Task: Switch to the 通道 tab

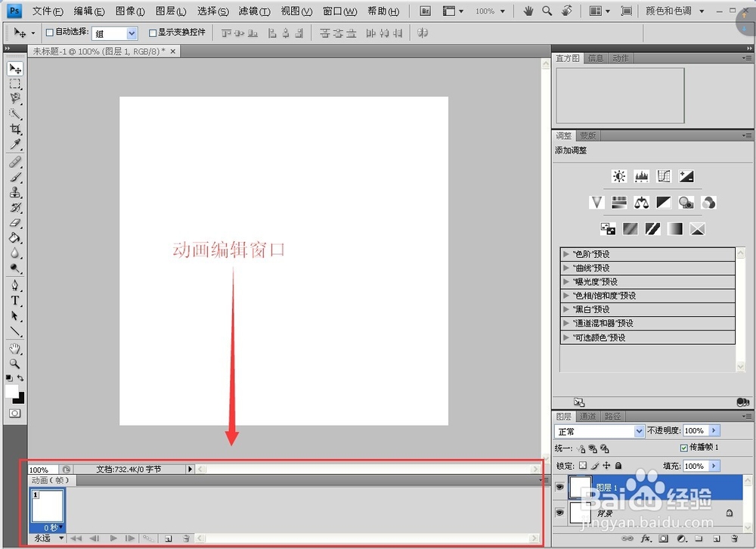Action: click(587, 417)
